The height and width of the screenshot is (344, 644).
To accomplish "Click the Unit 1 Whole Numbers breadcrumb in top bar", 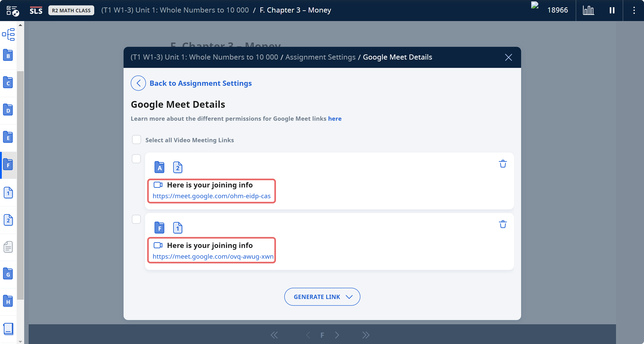I will tap(175, 10).
